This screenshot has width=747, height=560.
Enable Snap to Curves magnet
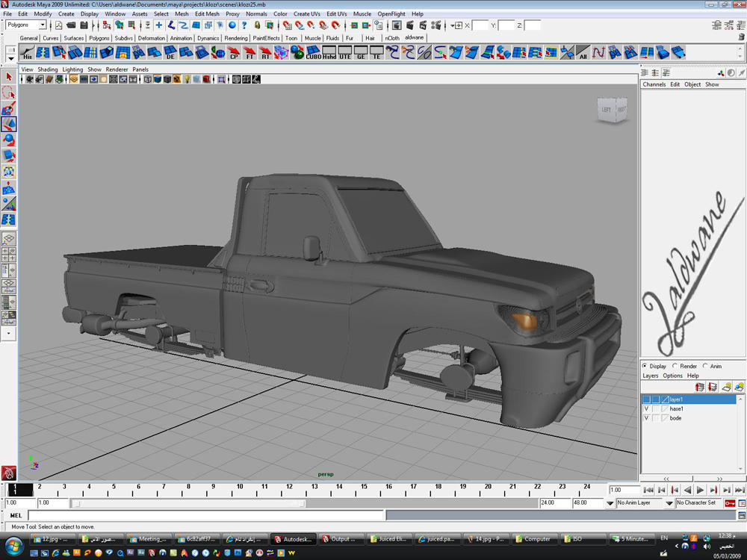tap(300, 25)
